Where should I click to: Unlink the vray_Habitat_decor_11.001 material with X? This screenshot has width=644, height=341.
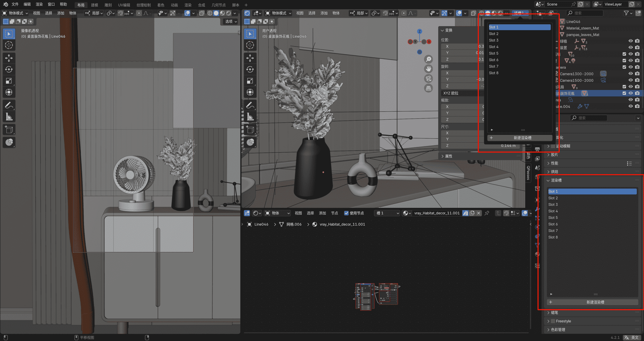(479, 213)
